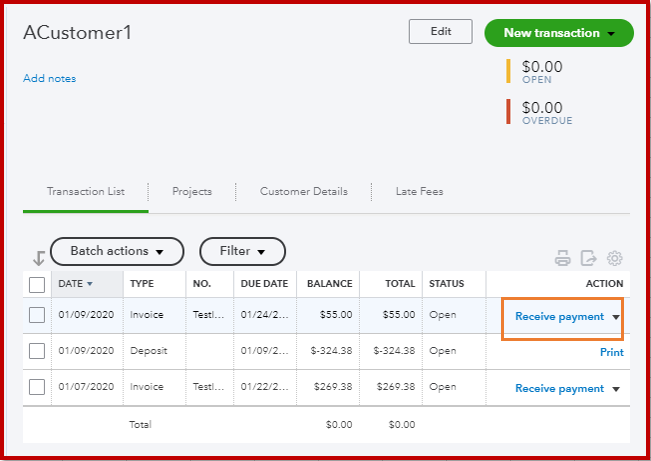This screenshot has height=461, width=651.
Task: Switch to the Transaction List tab
Action: (86, 191)
